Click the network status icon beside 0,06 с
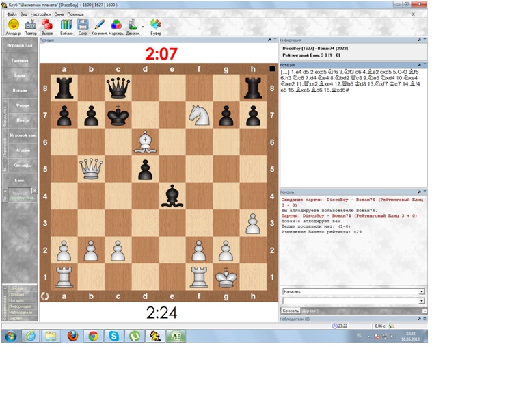 tap(392, 326)
